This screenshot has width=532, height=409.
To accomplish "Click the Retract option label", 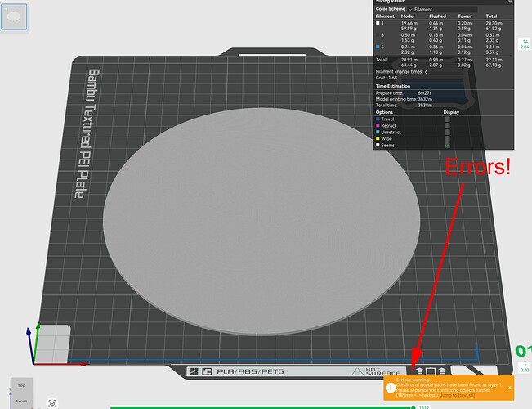I will [x=388, y=126].
